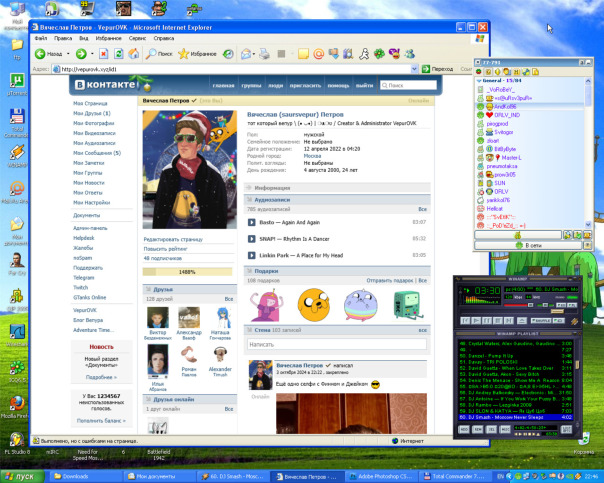Open the Правка menu
Viewport: 604px width, 483px height.
tap(63, 38)
